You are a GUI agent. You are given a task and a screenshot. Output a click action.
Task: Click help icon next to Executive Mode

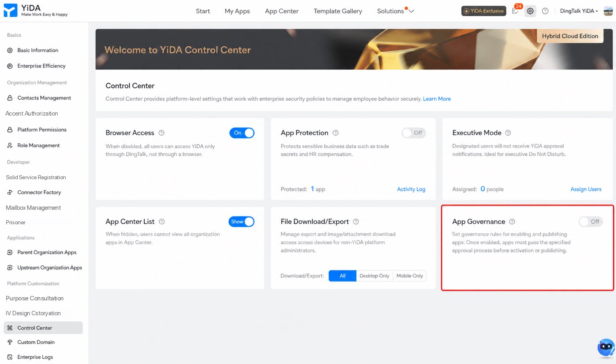click(x=508, y=133)
